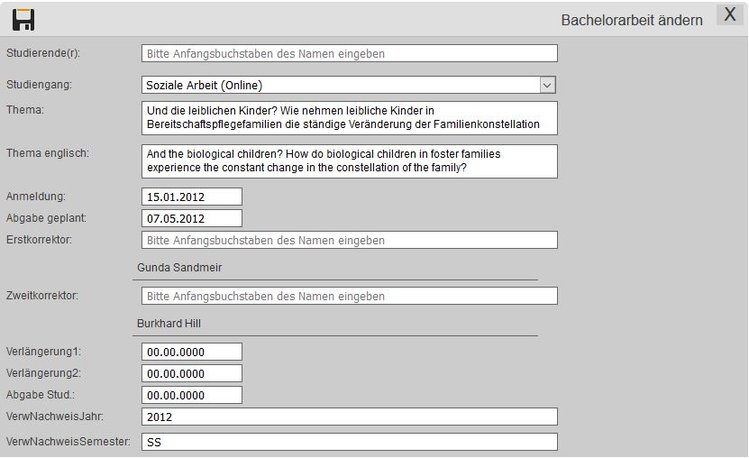Click the Verlängerung1 date field

[192, 352]
